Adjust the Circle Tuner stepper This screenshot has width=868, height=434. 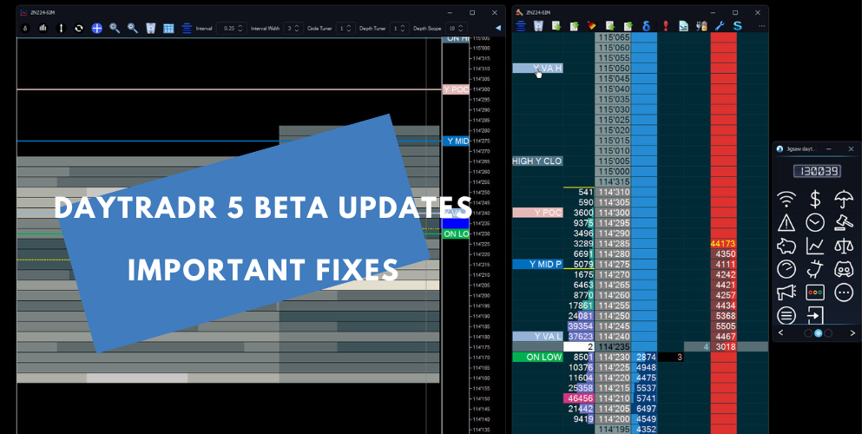[x=345, y=29]
